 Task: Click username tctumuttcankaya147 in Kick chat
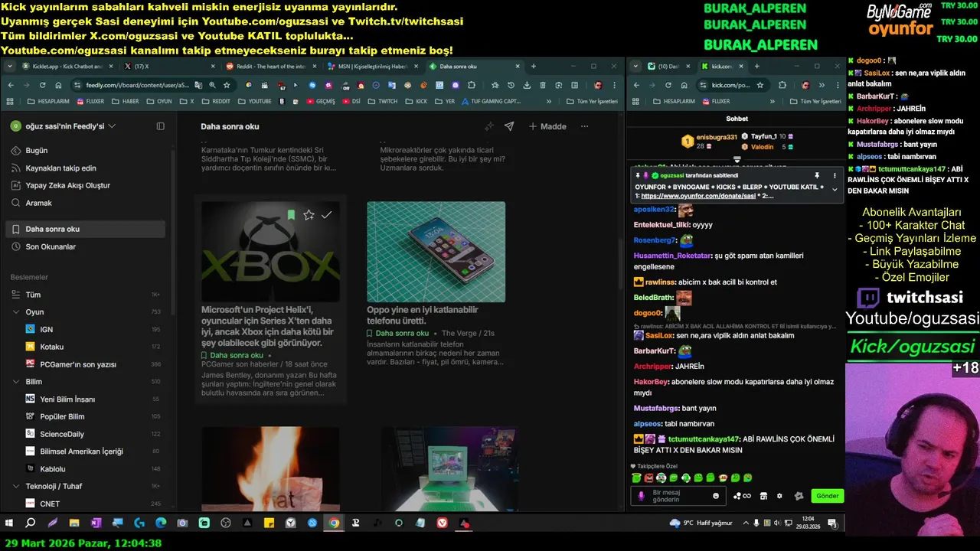pyautogui.click(x=704, y=439)
